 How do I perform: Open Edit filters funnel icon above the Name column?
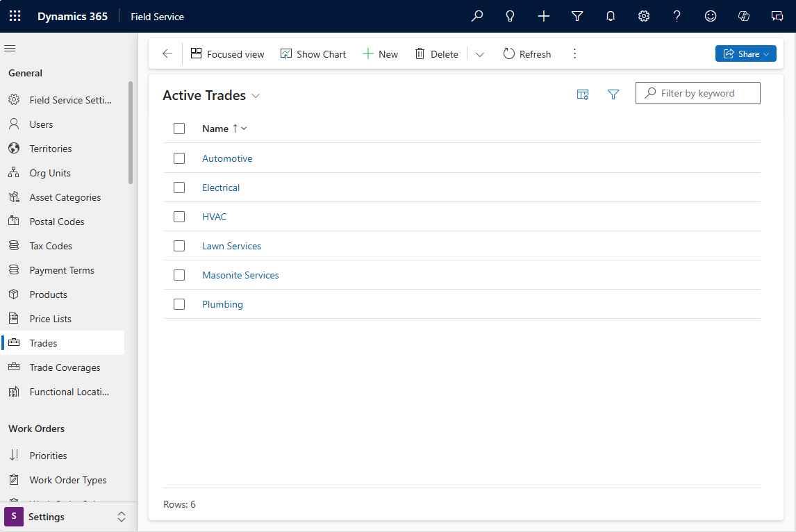tap(613, 94)
